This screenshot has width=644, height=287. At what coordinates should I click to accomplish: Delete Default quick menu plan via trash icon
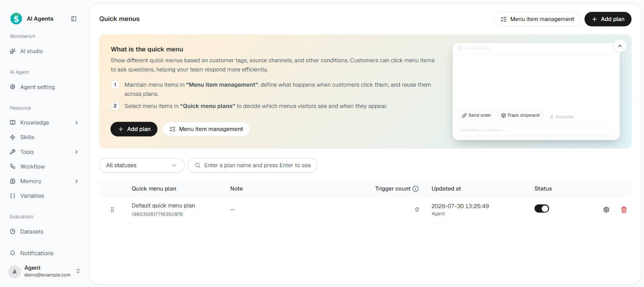624,210
